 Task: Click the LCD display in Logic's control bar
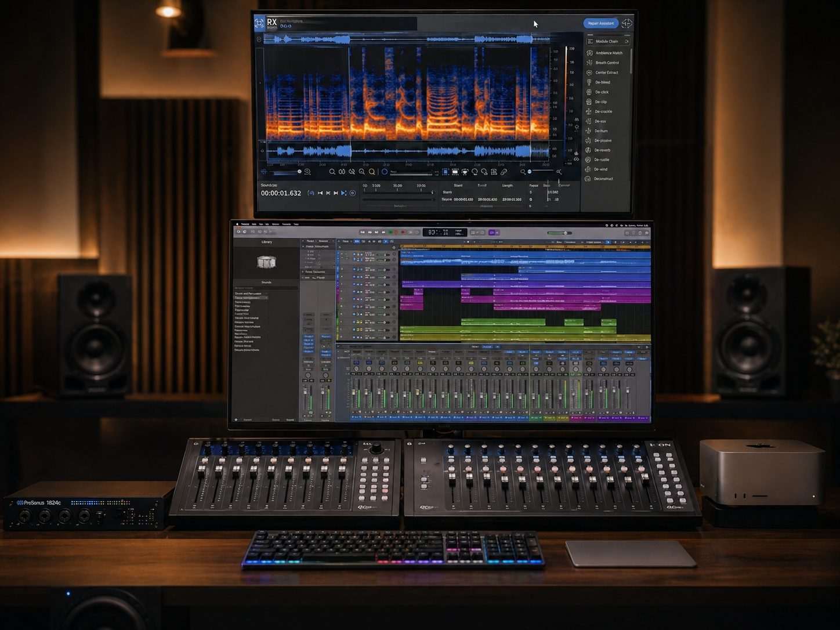pos(444,232)
